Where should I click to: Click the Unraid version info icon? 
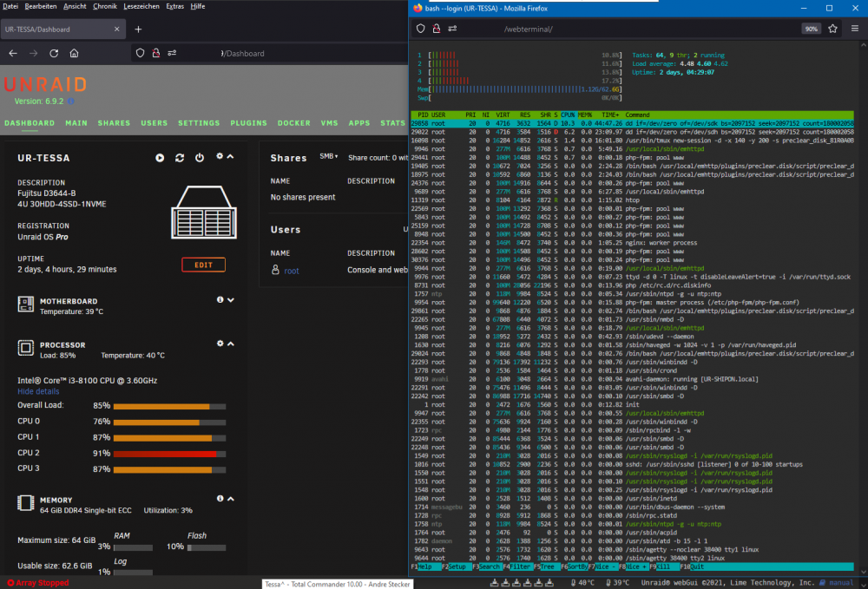[70, 101]
